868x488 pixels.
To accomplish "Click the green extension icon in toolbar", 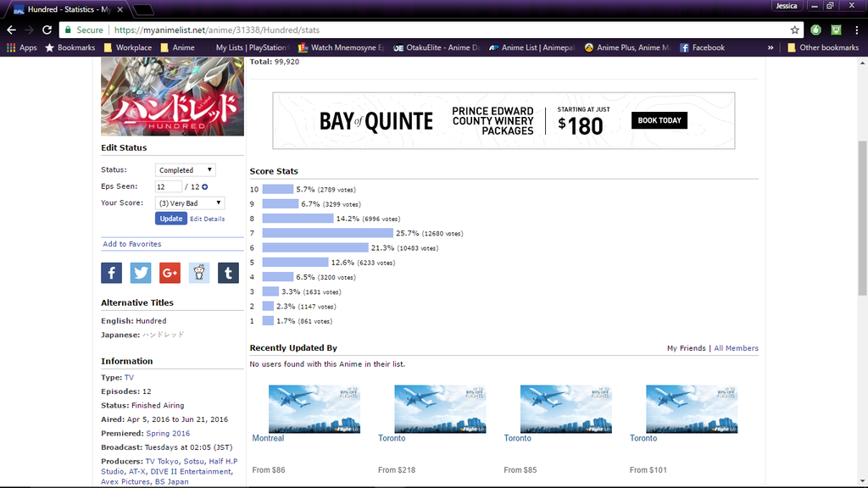I will click(815, 30).
